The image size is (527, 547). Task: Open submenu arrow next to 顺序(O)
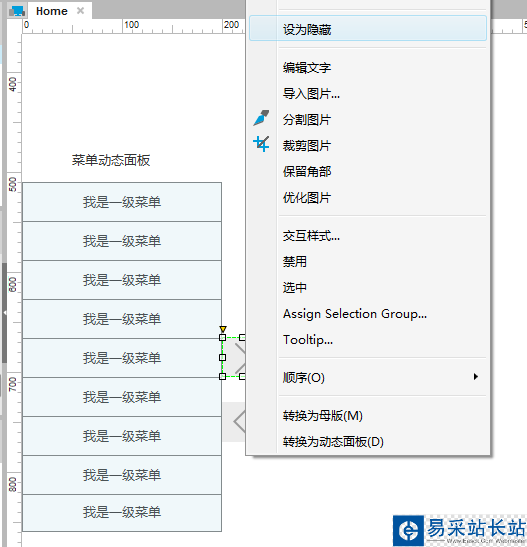coord(476,376)
